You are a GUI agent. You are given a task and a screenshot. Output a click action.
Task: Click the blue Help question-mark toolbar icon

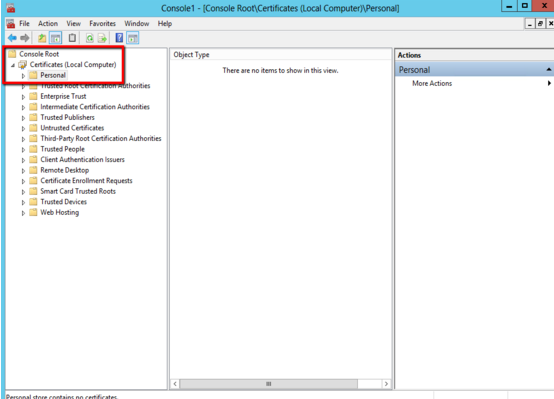coord(119,37)
